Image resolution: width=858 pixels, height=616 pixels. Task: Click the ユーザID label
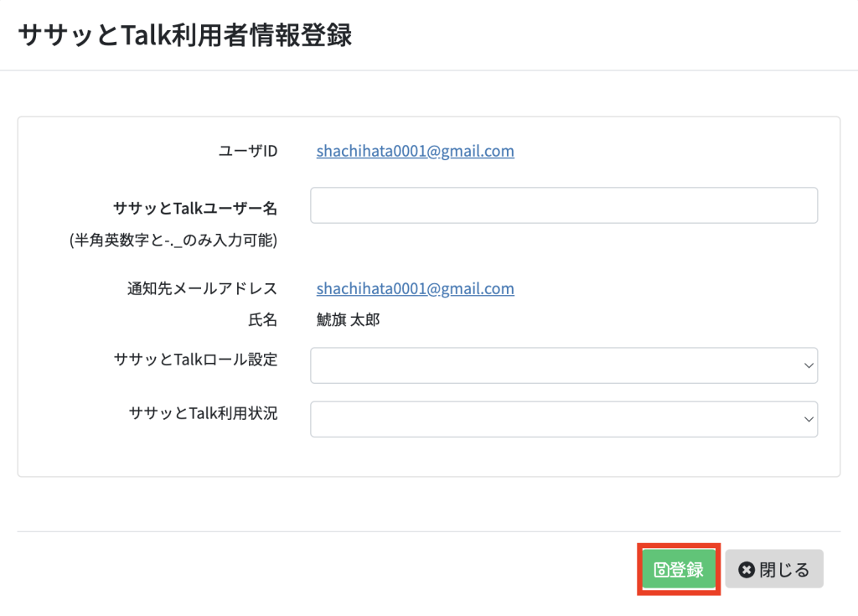click(x=248, y=151)
